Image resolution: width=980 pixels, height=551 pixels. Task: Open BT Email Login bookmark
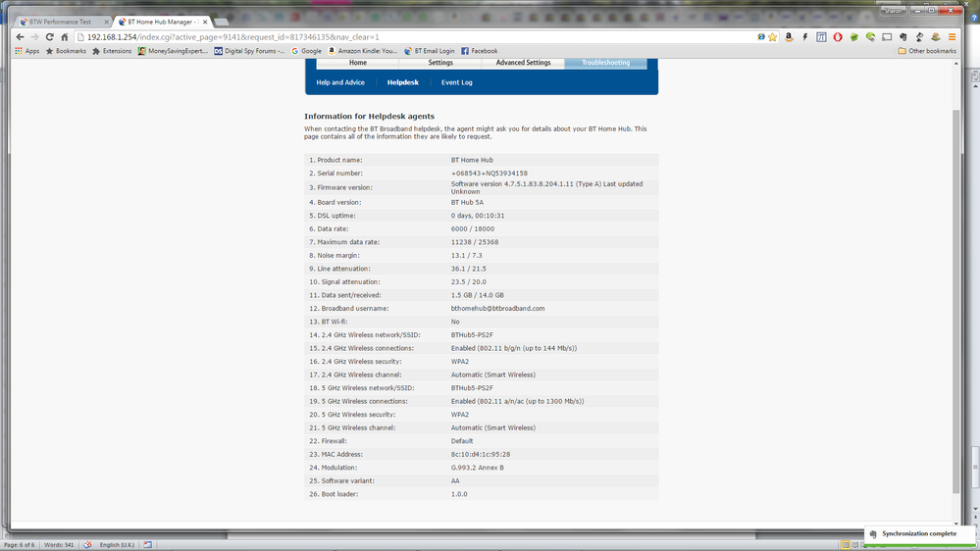[430, 51]
